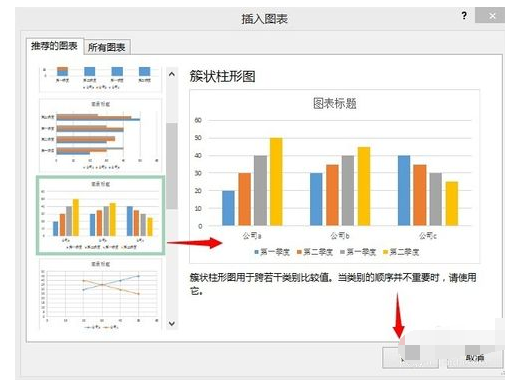This screenshot has height=380, width=505.
Task: Click the scroll down arrow of chart list
Action: point(172,323)
